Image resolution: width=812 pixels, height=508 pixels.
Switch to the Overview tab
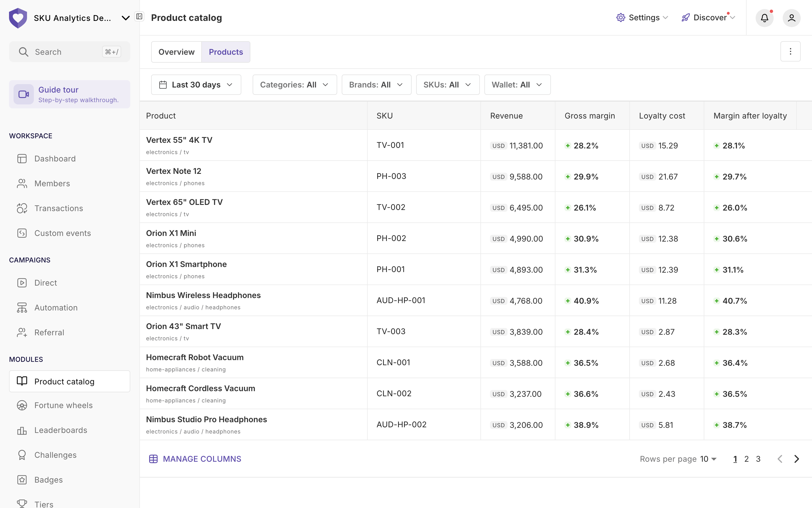pos(176,52)
